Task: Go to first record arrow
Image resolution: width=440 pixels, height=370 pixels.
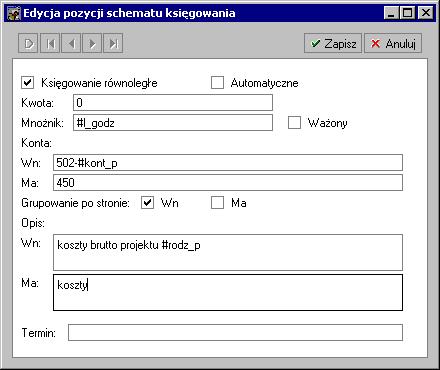Action: pyautogui.click(x=50, y=43)
